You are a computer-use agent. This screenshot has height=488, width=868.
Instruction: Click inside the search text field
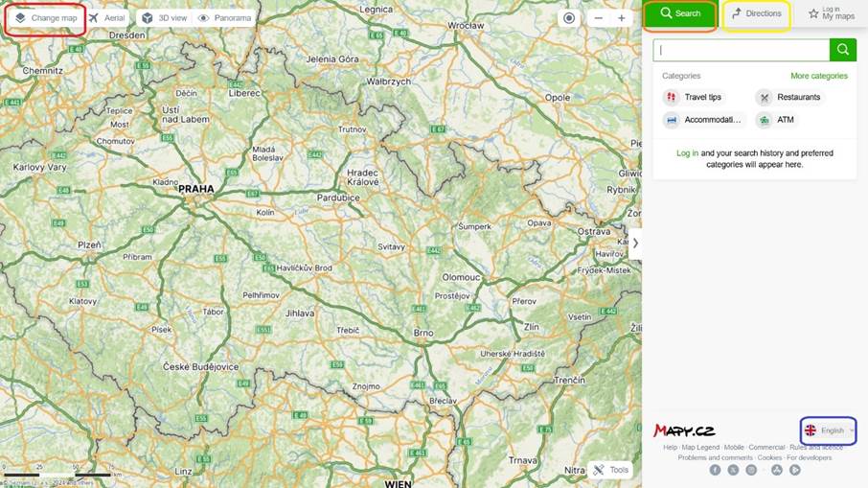tap(741, 50)
